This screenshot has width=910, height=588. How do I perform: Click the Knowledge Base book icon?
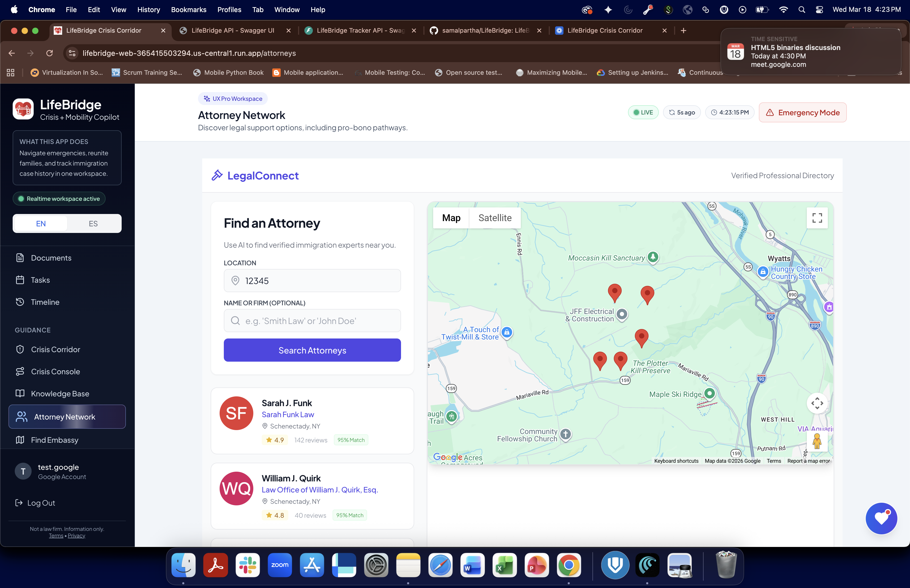pyautogui.click(x=20, y=393)
